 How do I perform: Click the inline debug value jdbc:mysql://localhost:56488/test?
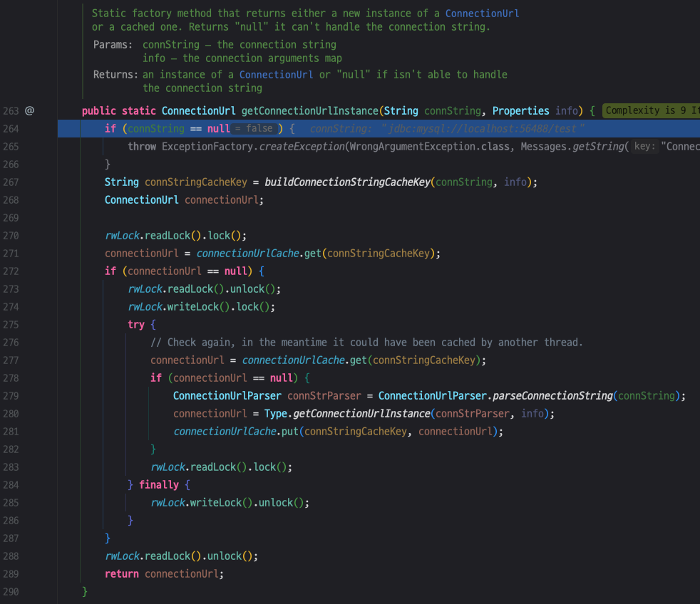coord(483,128)
